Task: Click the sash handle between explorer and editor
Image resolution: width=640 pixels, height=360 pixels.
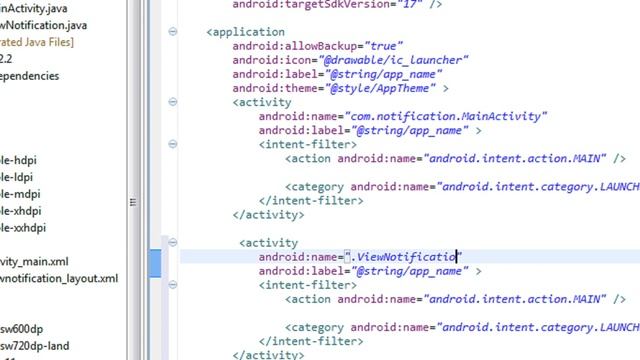Action: [133, 202]
